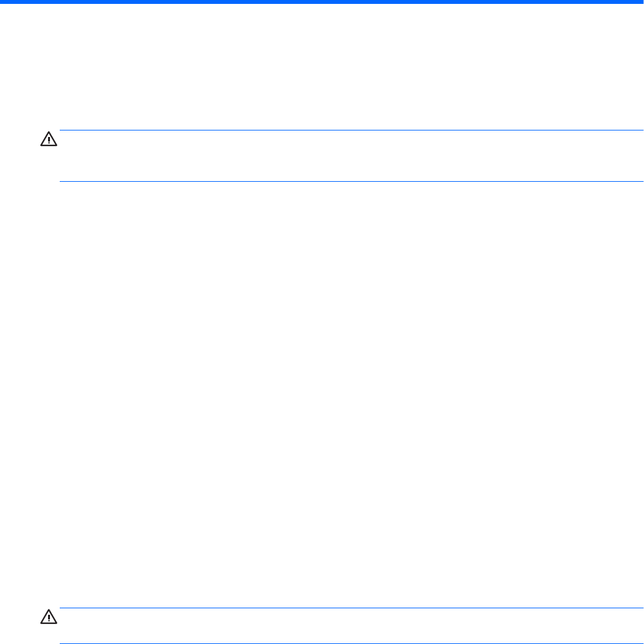The height and width of the screenshot is (644, 644).
Task: Click the exclamation mark in the lower warning triangle
Action: 49,618
